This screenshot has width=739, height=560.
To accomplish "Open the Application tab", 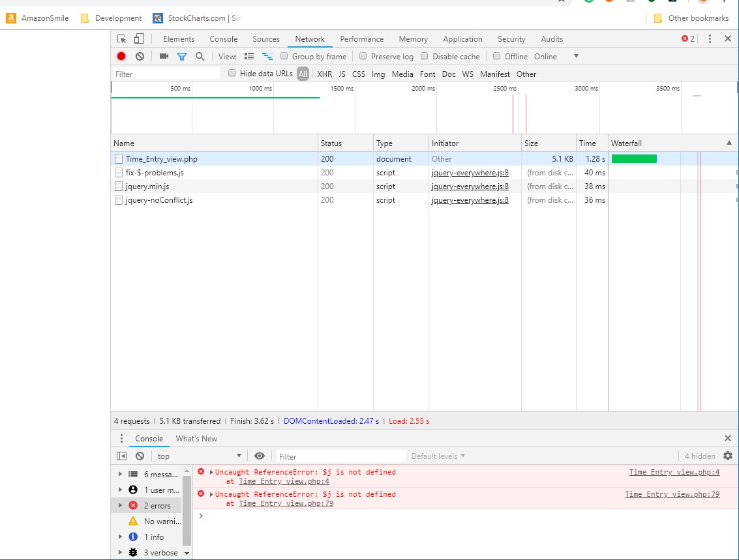I will click(x=462, y=39).
